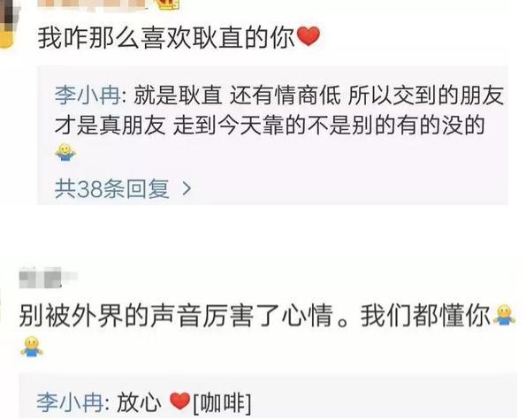Select the comment text 我咋那么喜欢耿直的你
This screenshot has height=420, width=526.
point(166,37)
